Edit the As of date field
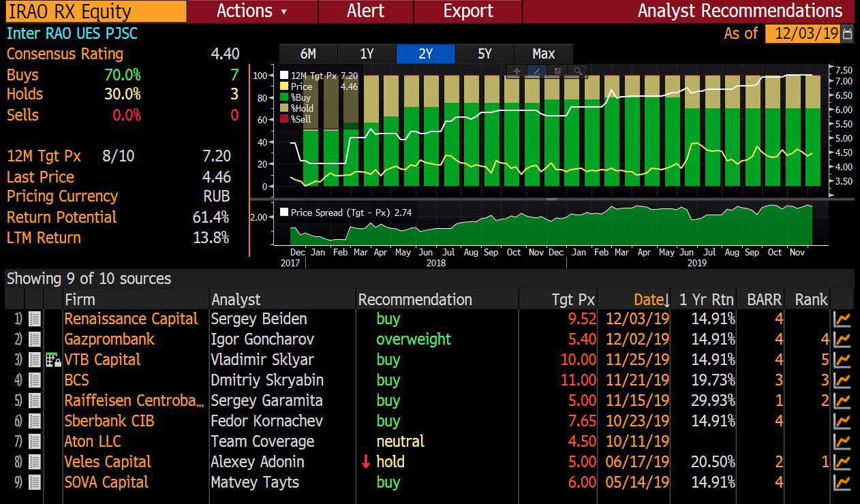The width and height of the screenshot is (860, 504). point(803,33)
